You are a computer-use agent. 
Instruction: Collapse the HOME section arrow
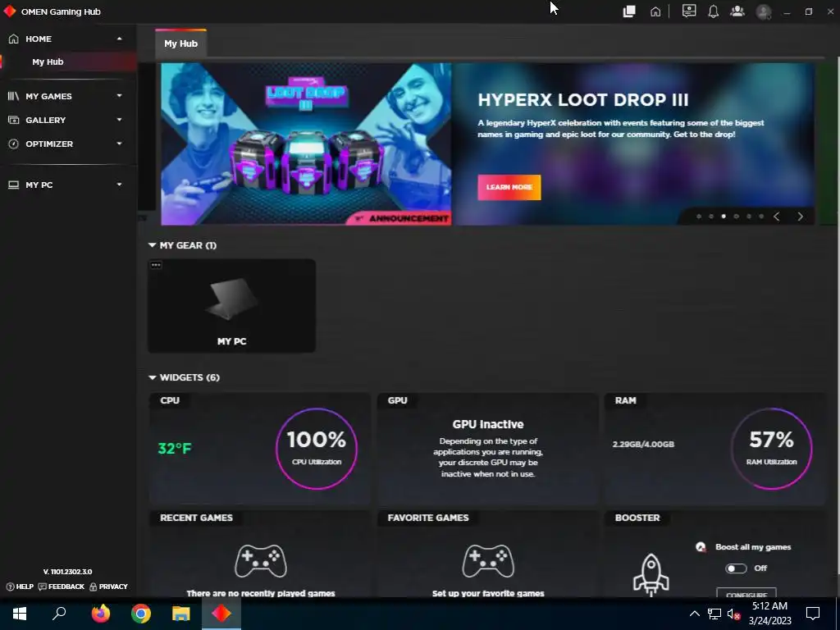click(x=119, y=39)
